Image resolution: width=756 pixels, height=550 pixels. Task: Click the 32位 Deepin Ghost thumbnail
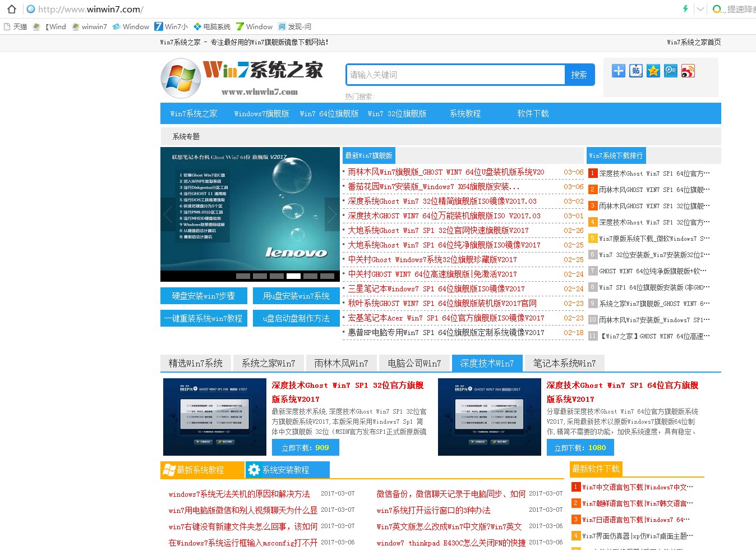[215, 417]
